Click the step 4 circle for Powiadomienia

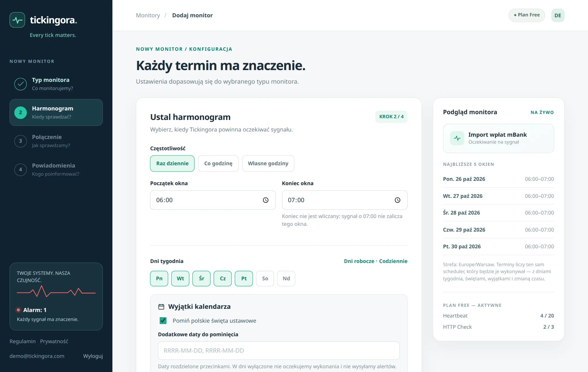coord(20,170)
